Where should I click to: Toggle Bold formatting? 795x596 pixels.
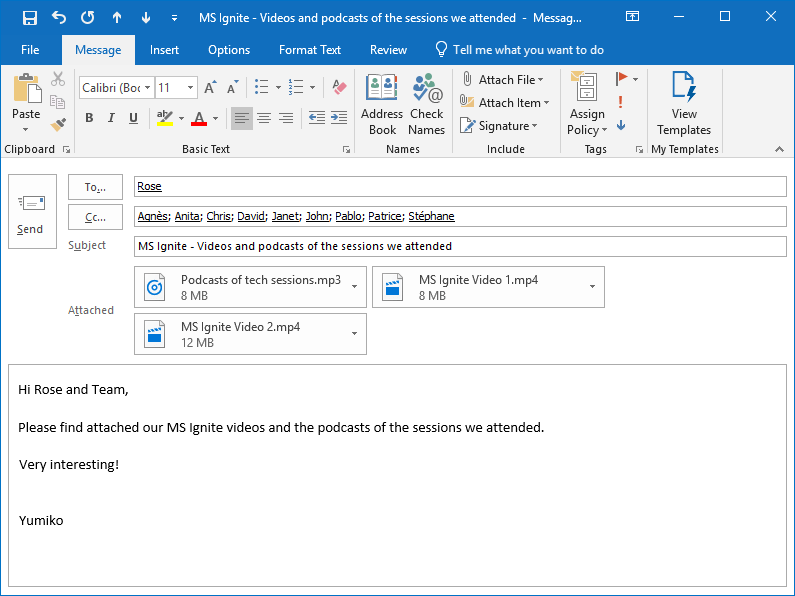[89, 118]
